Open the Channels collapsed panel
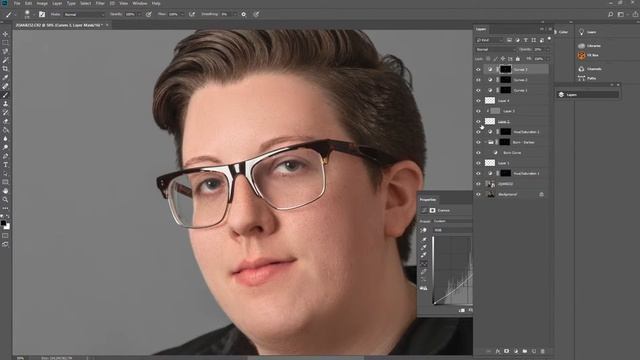This screenshot has height=360, width=640. pos(590,69)
